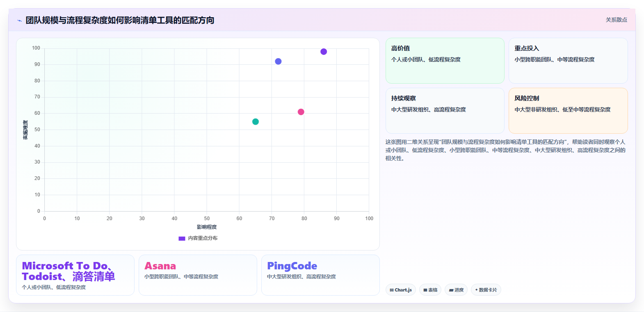Image resolution: width=644 pixels, height=312 pixels.
Task: Click the description paragraph starting 这张图用二维关系
Action: tap(505, 150)
